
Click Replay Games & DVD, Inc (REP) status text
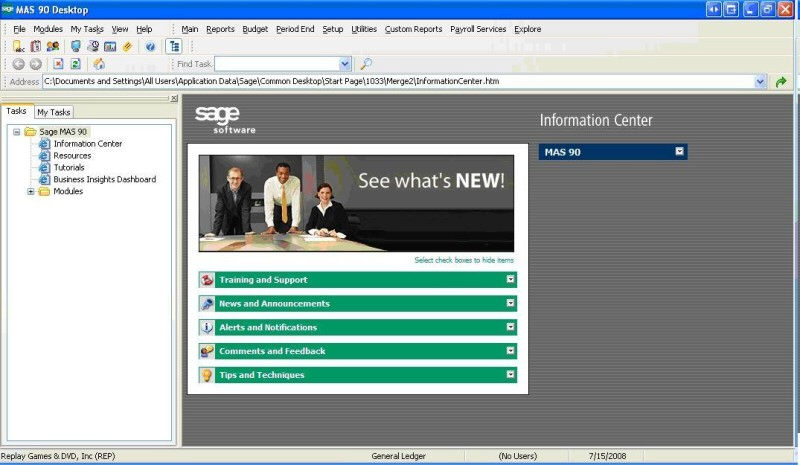(58, 456)
